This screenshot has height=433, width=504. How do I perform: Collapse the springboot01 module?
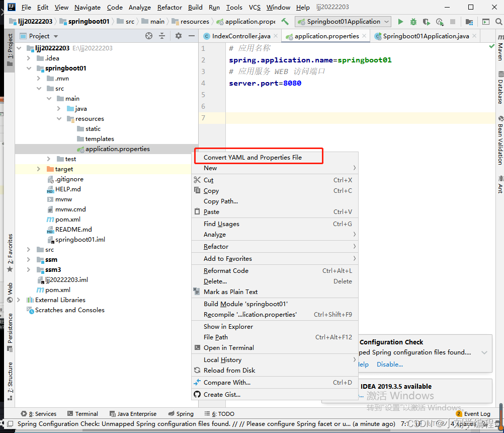[29, 68]
